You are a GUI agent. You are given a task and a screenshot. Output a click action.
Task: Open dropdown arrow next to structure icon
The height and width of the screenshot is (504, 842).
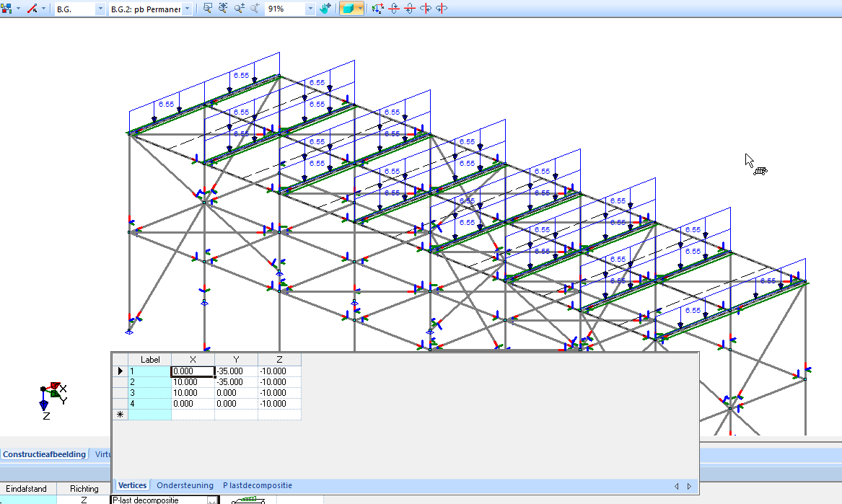coord(18,9)
